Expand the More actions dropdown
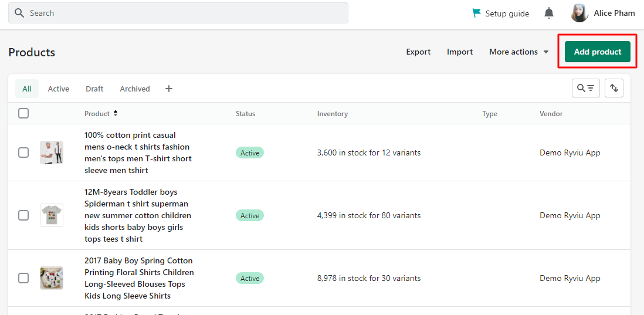 click(519, 52)
